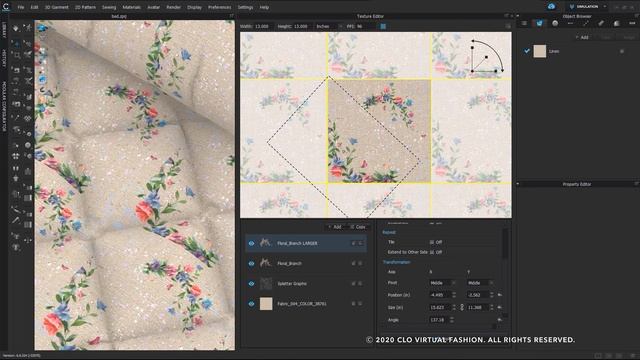Collapse the Repeat section

(x=389, y=232)
